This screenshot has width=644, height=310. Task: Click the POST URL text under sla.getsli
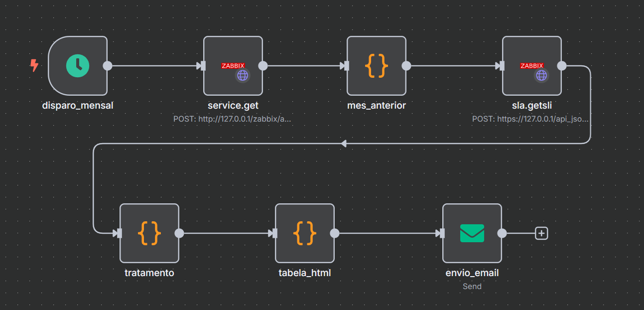[530, 119]
